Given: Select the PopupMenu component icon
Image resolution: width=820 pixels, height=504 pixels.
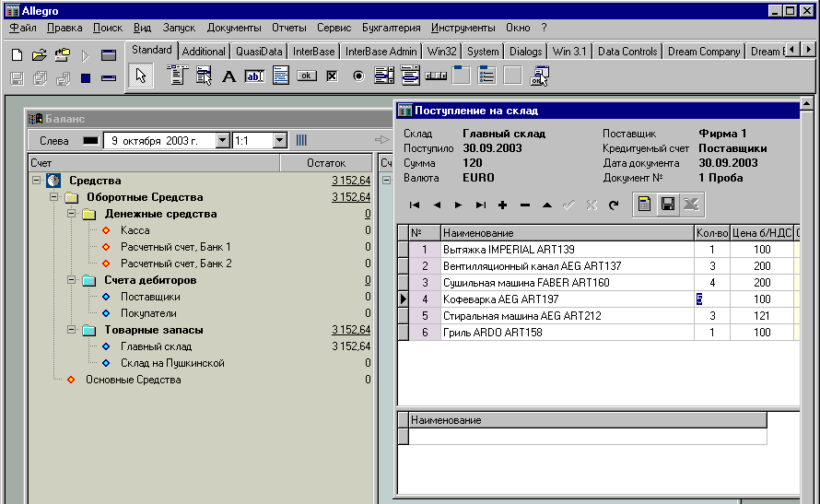Looking at the screenshot, I should pos(203,76).
